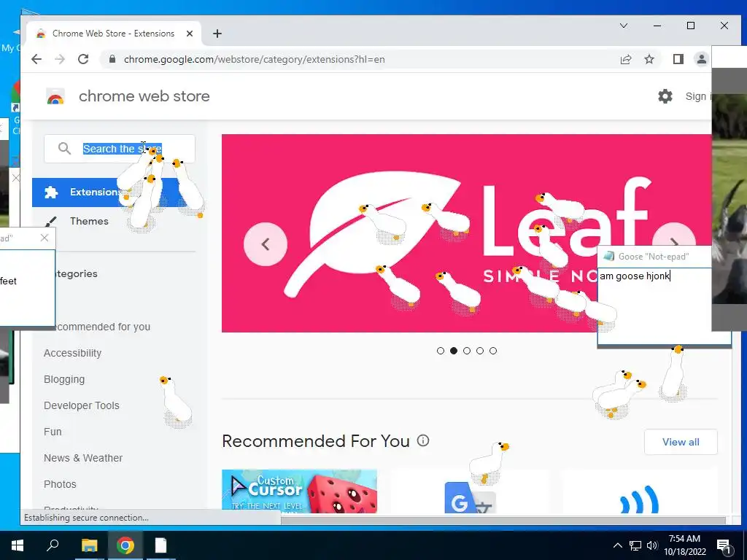Click the blank document taskbar icon
The width and height of the screenshot is (747, 560).
click(x=160, y=545)
